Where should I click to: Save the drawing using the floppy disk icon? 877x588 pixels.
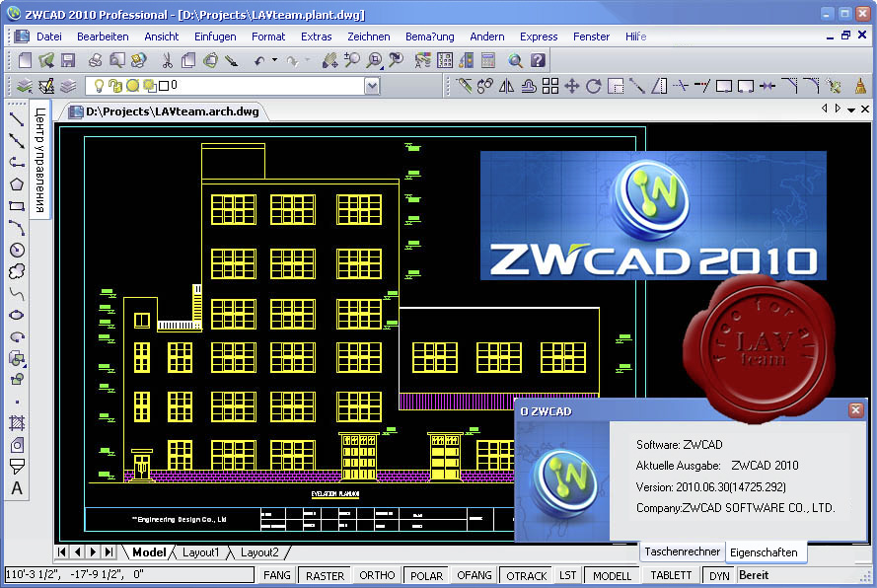click(x=68, y=60)
